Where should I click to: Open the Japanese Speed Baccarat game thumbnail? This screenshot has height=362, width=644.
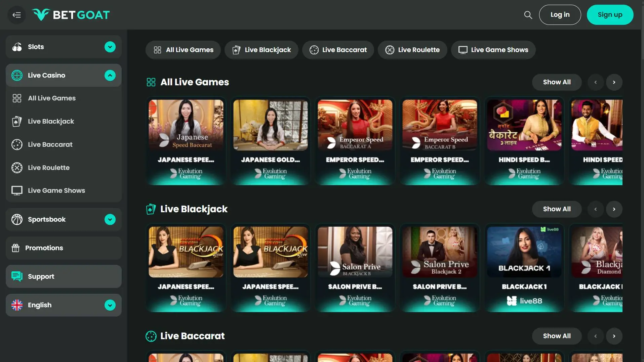pyautogui.click(x=186, y=125)
